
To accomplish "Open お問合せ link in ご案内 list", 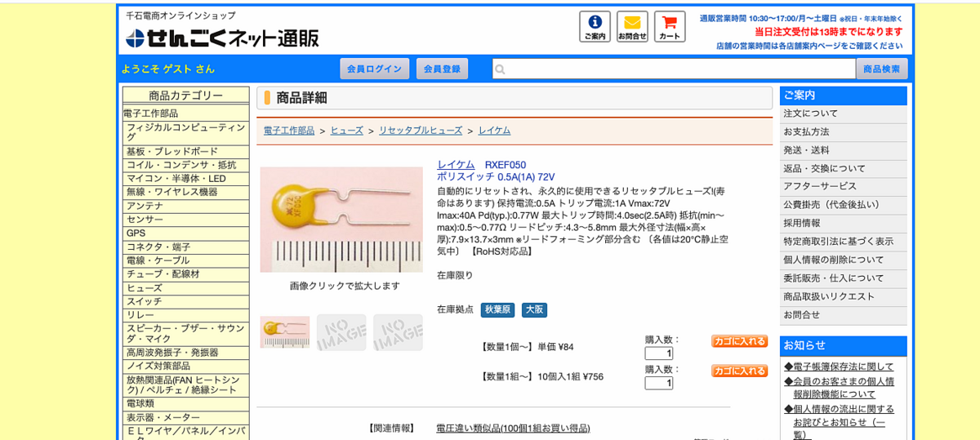I will coord(843,314).
